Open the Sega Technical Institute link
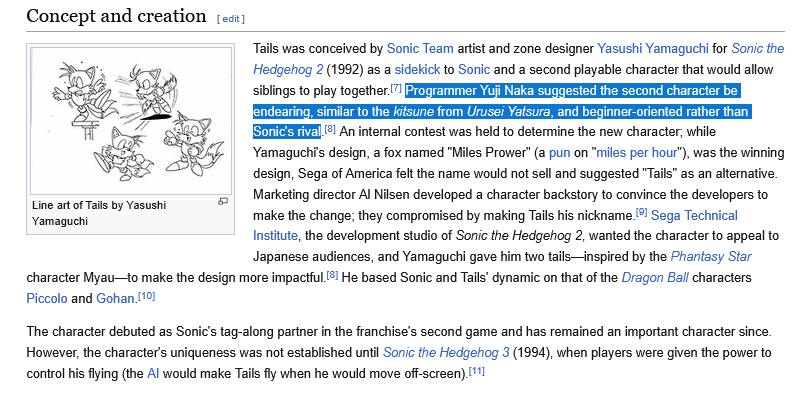 point(495,225)
